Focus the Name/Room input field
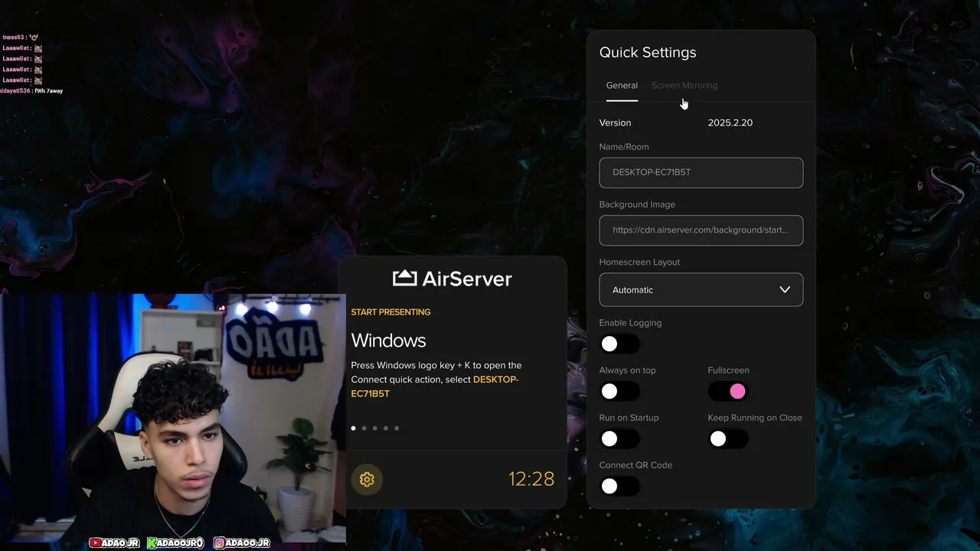Image resolution: width=980 pixels, height=551 pixels. pyautogui.click(x=701, y=173)
